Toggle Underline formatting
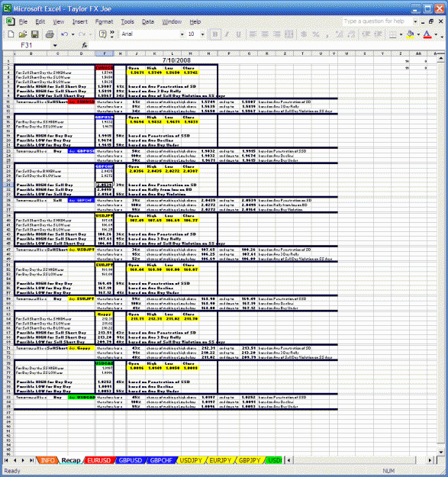448x477 pixels. point(239,34)
